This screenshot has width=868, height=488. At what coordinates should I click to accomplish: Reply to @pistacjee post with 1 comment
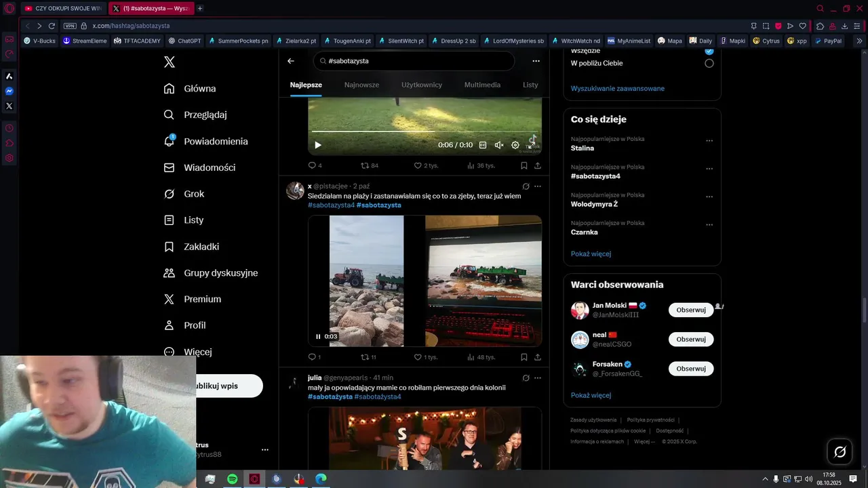tap(314, 357)
